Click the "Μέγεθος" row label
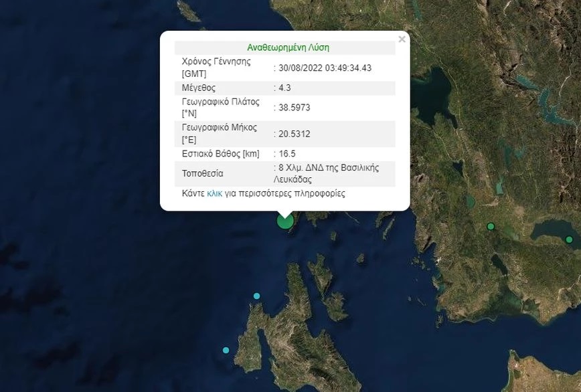581x392 pixels. coord(199,88)
